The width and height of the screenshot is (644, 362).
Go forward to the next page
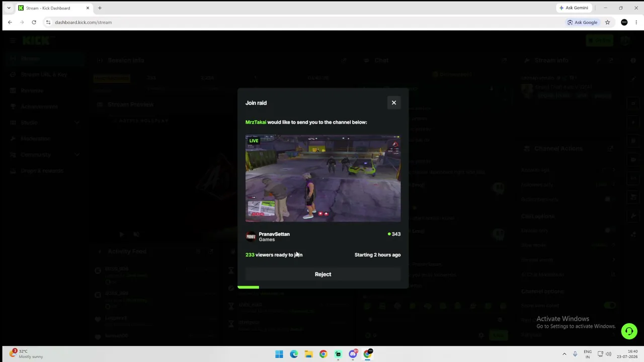(x=22, y=22)
